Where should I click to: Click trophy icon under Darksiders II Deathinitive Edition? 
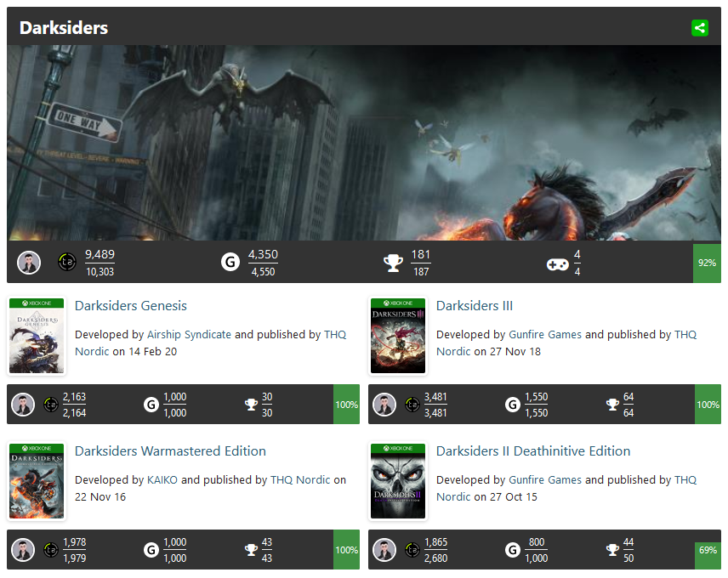click(612, 550)
